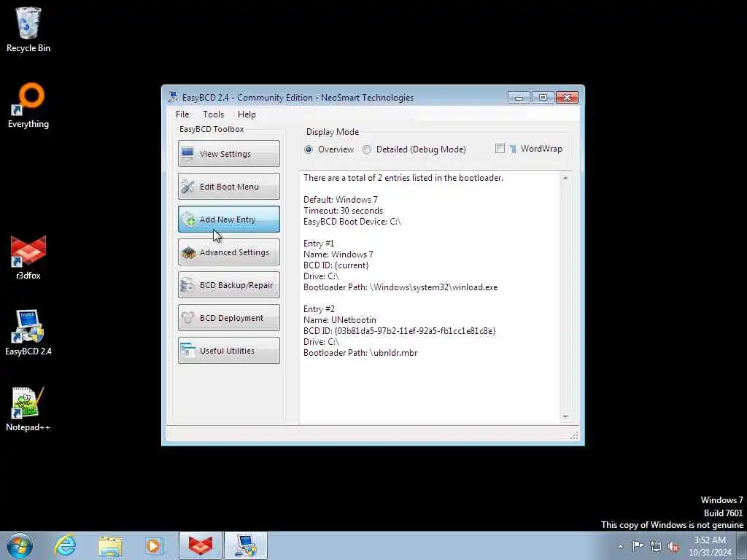
Task: Open Windows Media Player from the taskbar
Action: [x=155, y=545]
